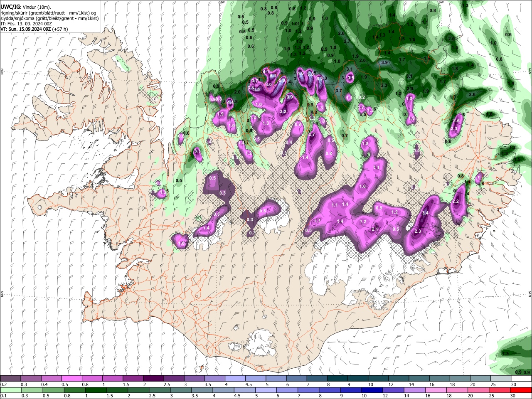Pick the darkest green 1 swatch in green legend
532x399 pixels.
[x=96, y=390]
